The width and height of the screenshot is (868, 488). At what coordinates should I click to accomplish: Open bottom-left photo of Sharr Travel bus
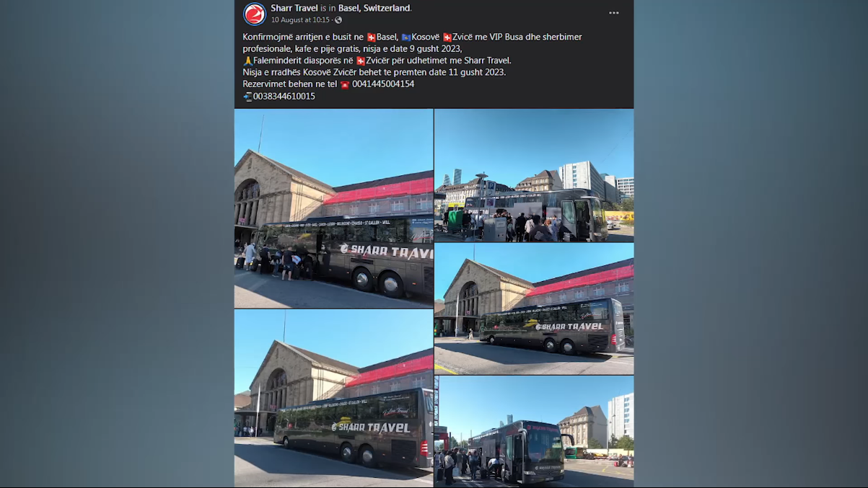[333, 399]
